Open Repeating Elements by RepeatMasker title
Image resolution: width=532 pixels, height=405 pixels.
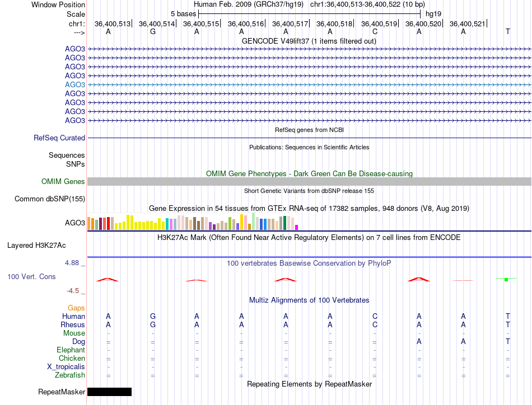[309, 384]
